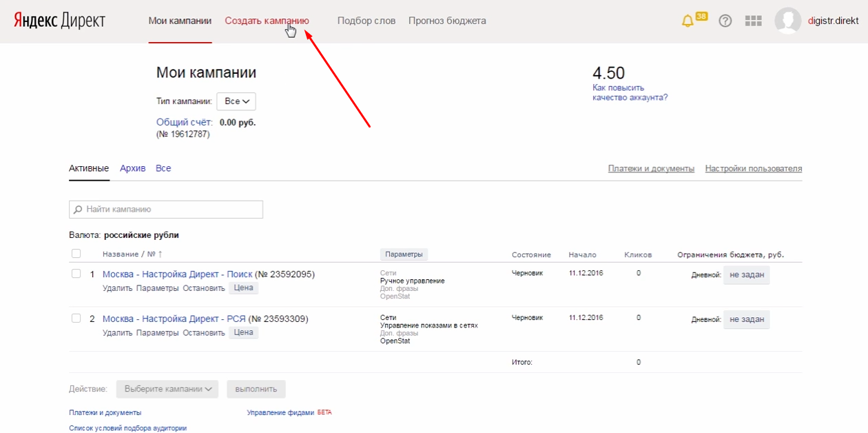Select "Создать кампанию" in the top menu
868x433 pixels.
click(267, 21)
